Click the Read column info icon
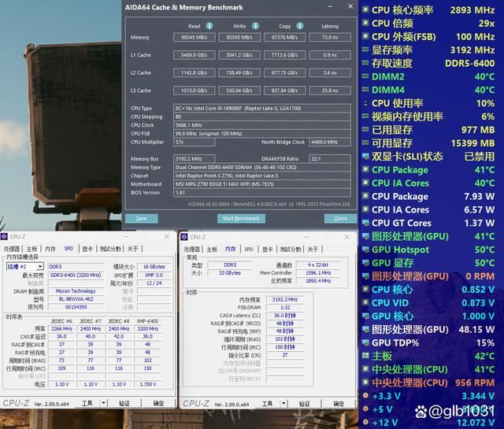Image resolution: width=504 pixels, height=429 pixels. (x=209, y=26)
